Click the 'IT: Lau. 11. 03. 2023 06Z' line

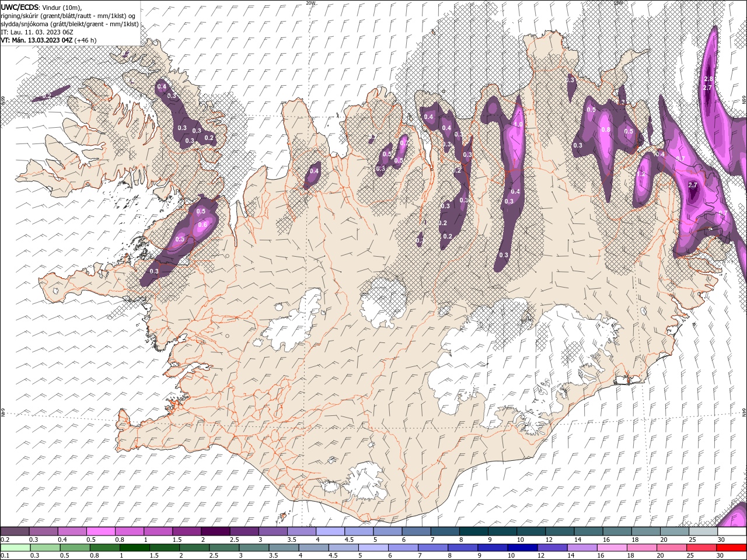point(36,32)
